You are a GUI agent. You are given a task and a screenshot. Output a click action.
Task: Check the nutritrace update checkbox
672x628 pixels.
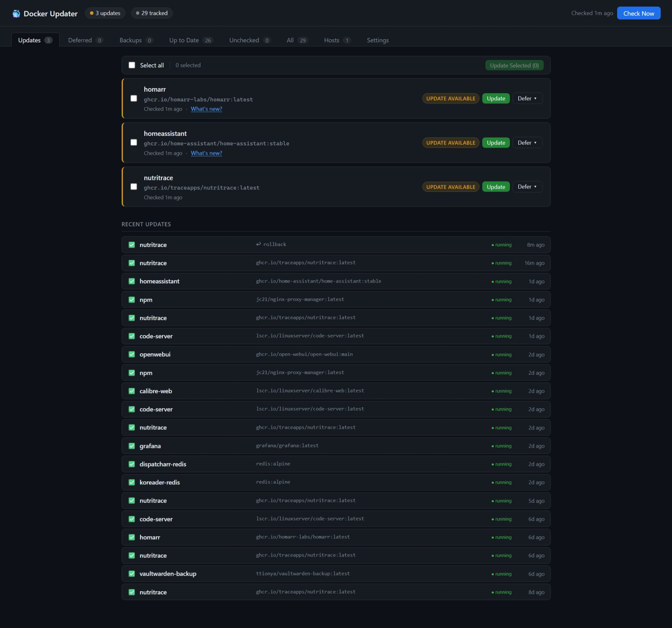[x=134, y=187]
